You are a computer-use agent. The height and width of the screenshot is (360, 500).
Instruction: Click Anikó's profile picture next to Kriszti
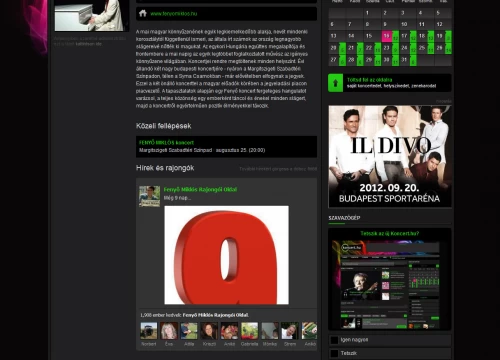click(229, 331)
